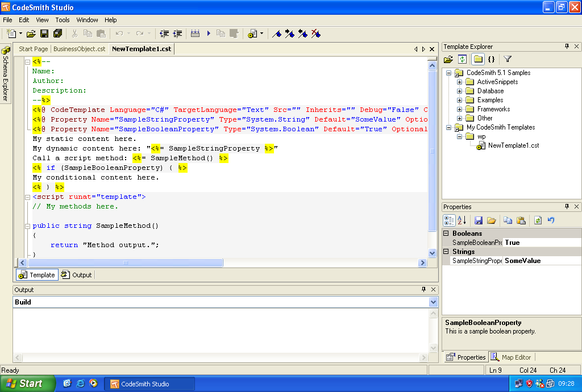Switch to the Output view tab
The width and height of the screenshot is (582, 392).
[x=77, y=275]
